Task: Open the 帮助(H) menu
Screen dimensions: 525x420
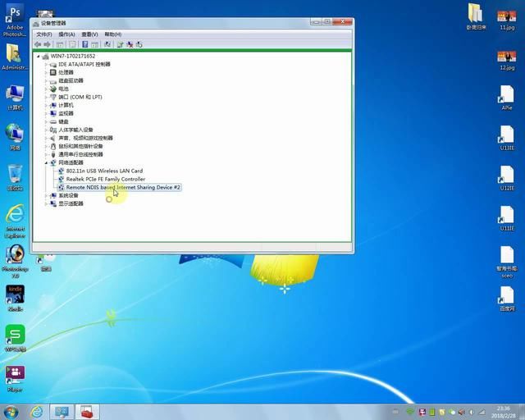Action: [x=112, y=34]
